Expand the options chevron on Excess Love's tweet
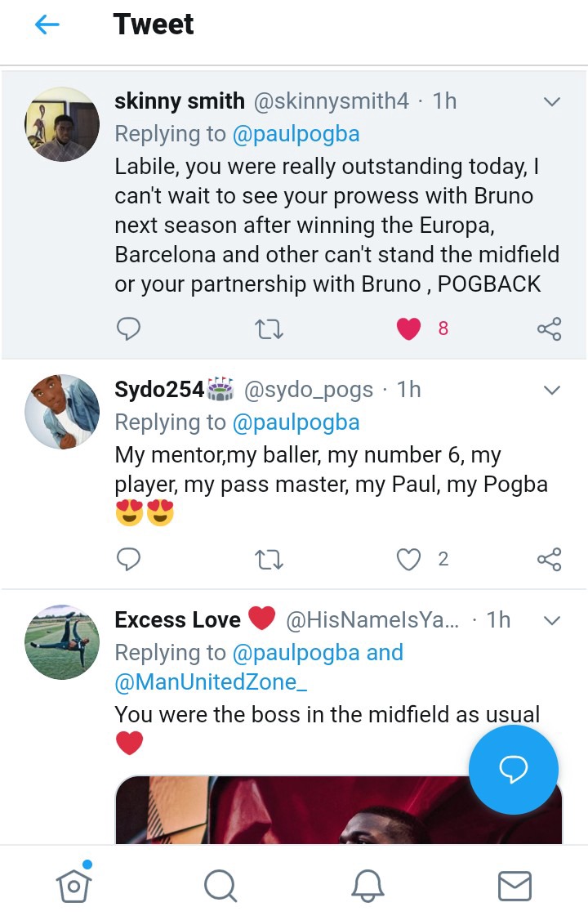 (x=552, y=621)
